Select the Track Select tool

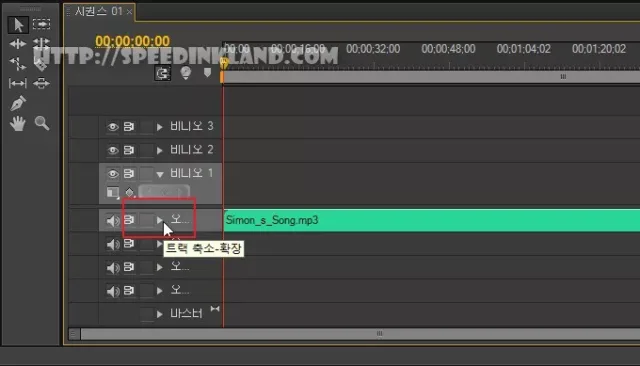(42, 24)
